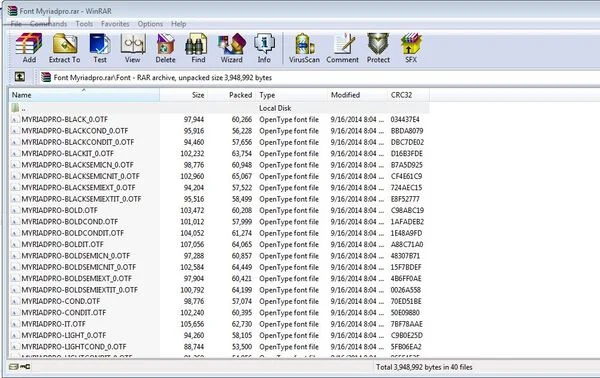Select MYRIADPRO-BLACKSEMICNIT_0.OTF file

pyautogui.click(x=80, y=176)
